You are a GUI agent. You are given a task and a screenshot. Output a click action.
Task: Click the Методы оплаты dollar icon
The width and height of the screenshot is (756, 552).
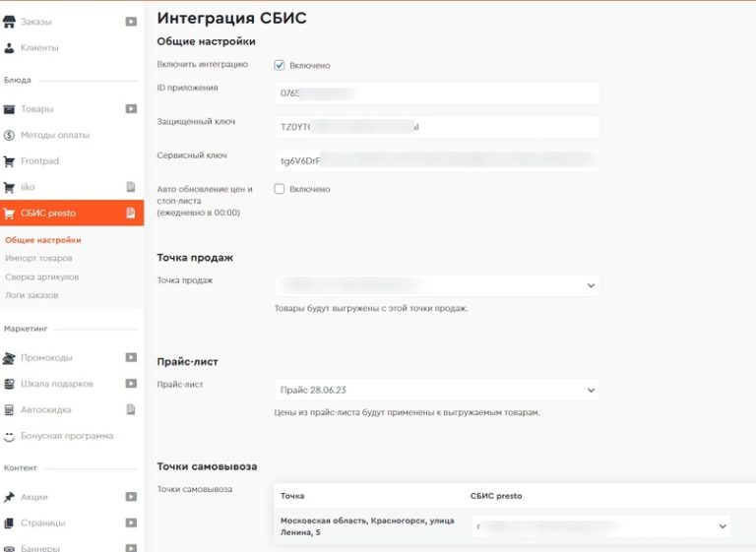(10, 135)
